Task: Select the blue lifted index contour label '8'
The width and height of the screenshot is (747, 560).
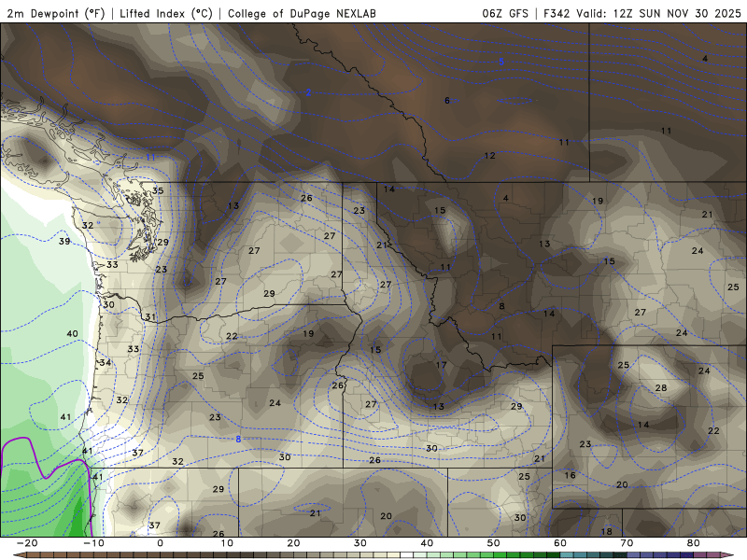Action: pos(238,440)
